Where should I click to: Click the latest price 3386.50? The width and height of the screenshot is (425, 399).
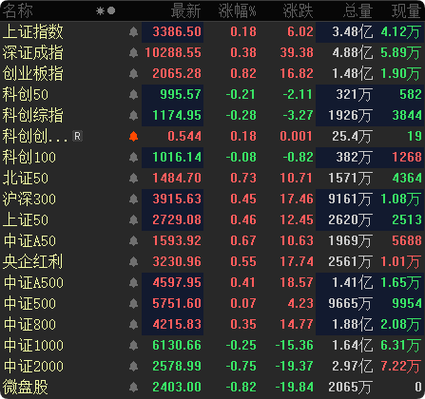[177, 32]
